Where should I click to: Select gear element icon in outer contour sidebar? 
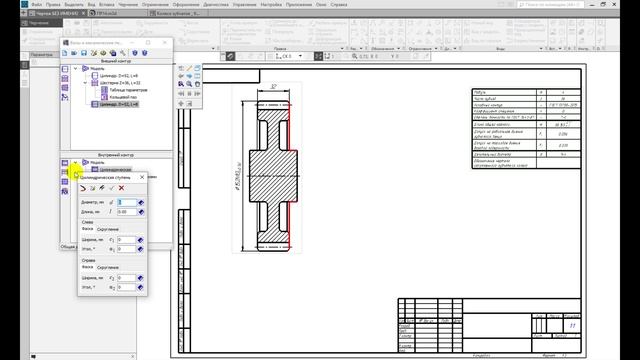65,78
